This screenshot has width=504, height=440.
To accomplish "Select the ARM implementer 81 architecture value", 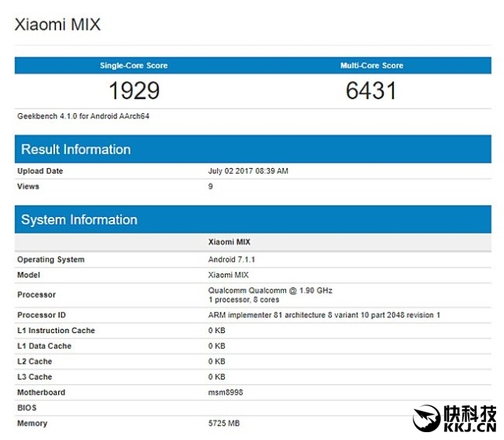I will [324, 315].
